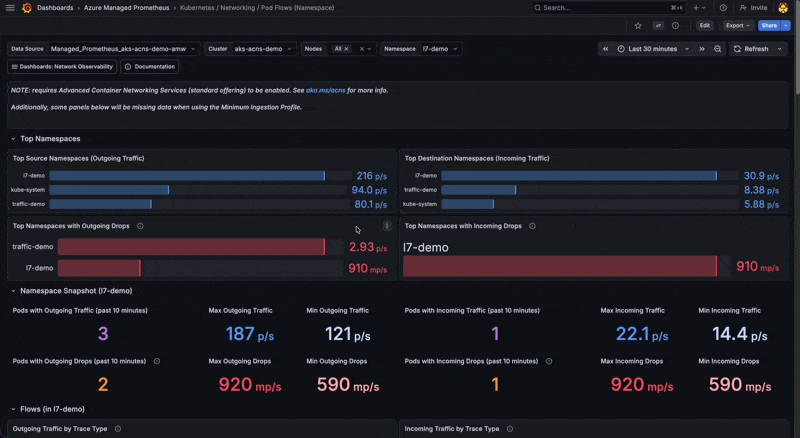Open Outgoing Drops panel menu dots

(x=387, y=226)
